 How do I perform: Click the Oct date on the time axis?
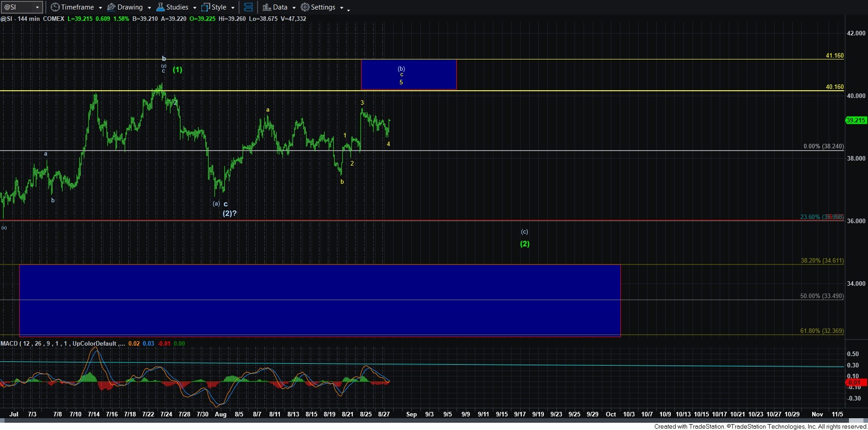click(x=611, y=414)
